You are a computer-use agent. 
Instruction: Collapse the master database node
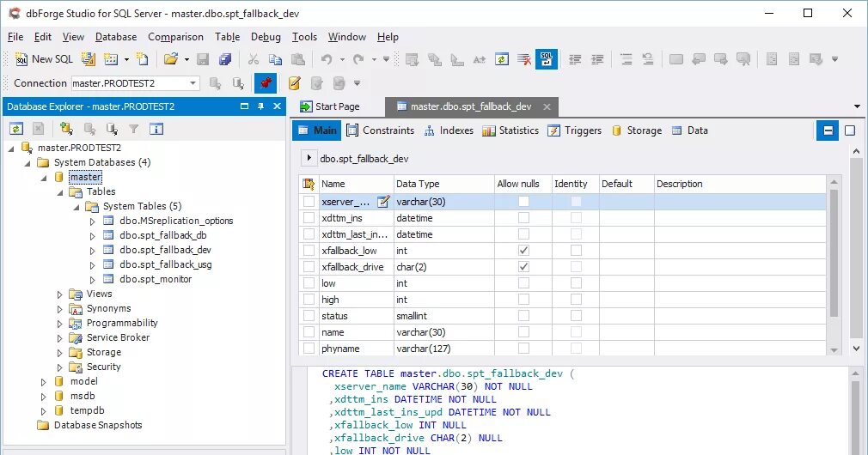pyautogui.click(x=43, y=178)
